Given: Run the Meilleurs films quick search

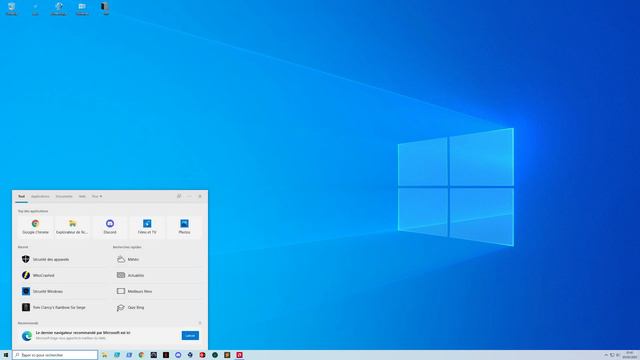Looking at the screenshot, I should coord(158,291).
